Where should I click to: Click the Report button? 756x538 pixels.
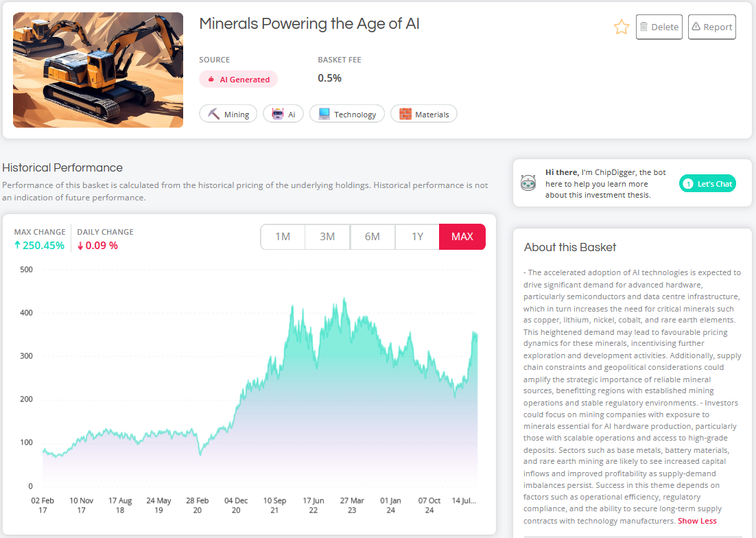(711, 27)
